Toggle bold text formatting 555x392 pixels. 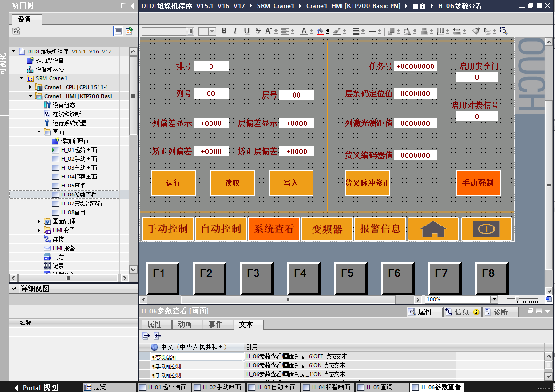224,31
